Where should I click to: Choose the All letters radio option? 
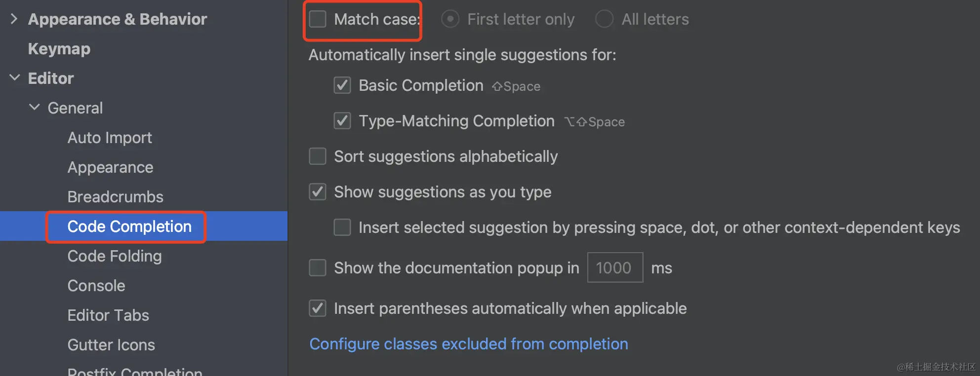click(x=604, y=19)
